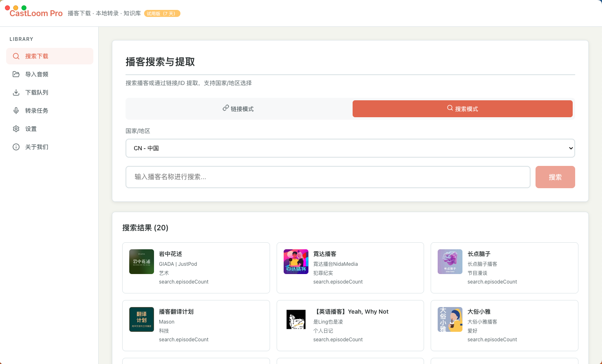Click the 爱好 category label
602x364 pixels.
click(472, 331)
